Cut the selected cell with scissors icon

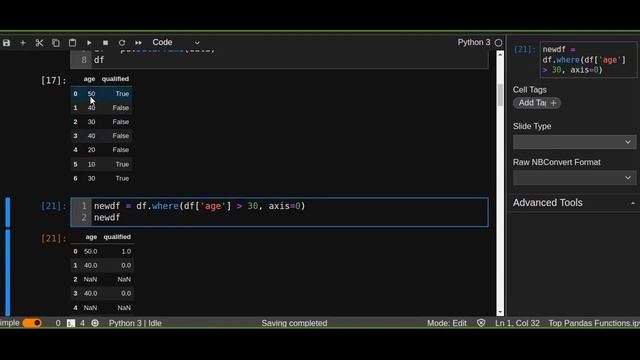[39, 42]
